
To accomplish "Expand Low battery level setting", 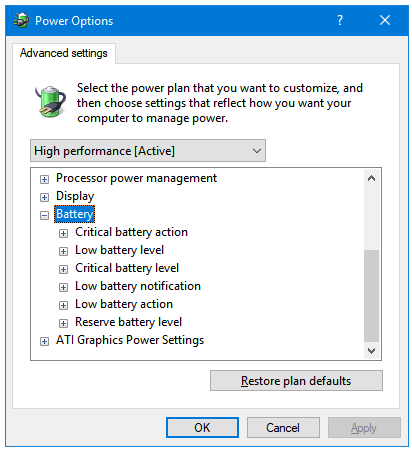I will tap(63, 251).
